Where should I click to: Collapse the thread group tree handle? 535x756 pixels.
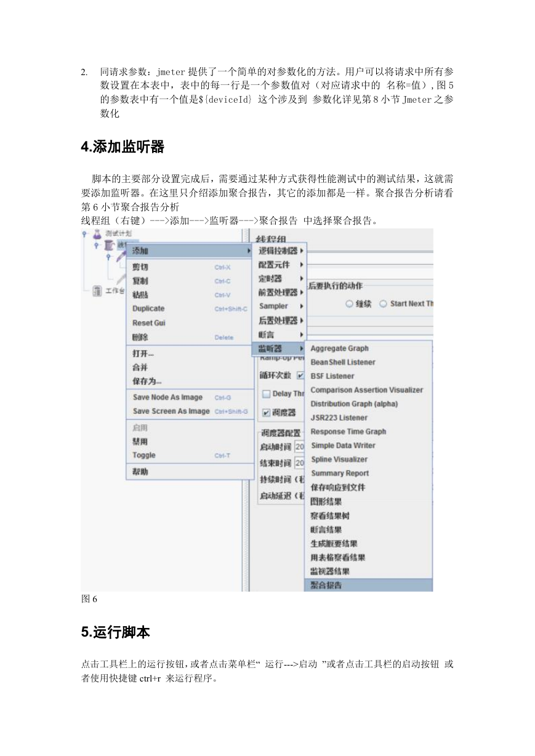(97, 246)
